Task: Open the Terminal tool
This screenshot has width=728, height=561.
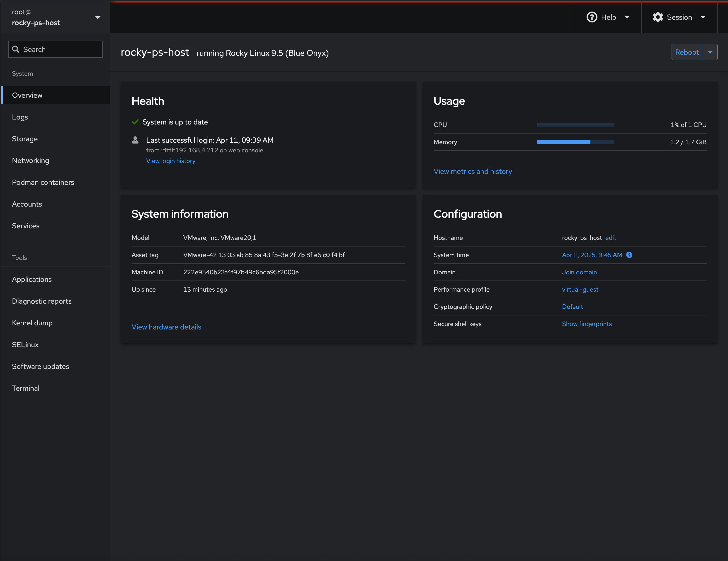Action: coord(26,388)
